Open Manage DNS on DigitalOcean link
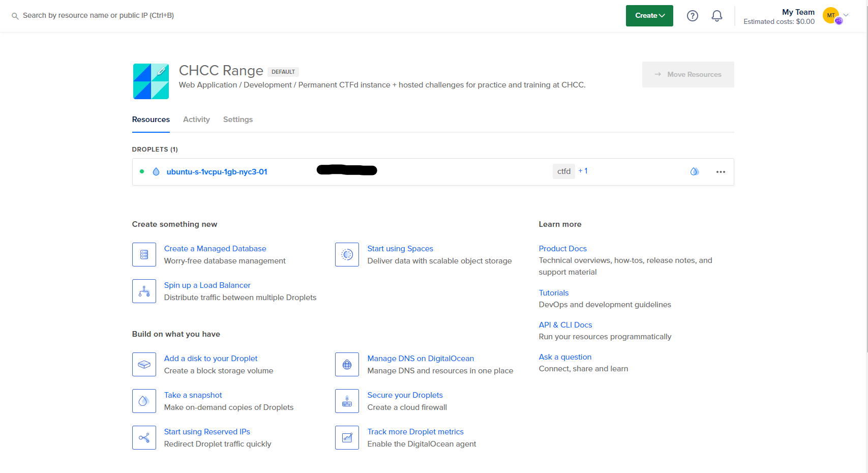The image size is (868, 473). click(421, 359)
